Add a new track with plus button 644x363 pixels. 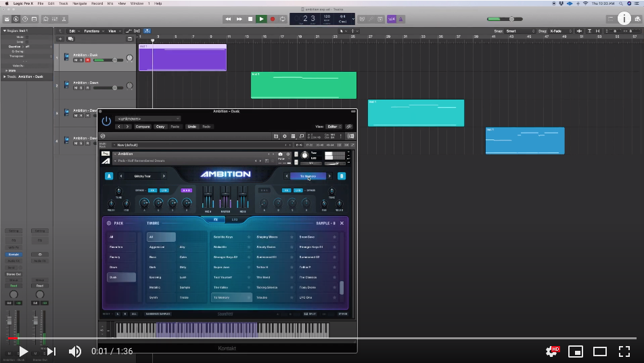[60, 39]
